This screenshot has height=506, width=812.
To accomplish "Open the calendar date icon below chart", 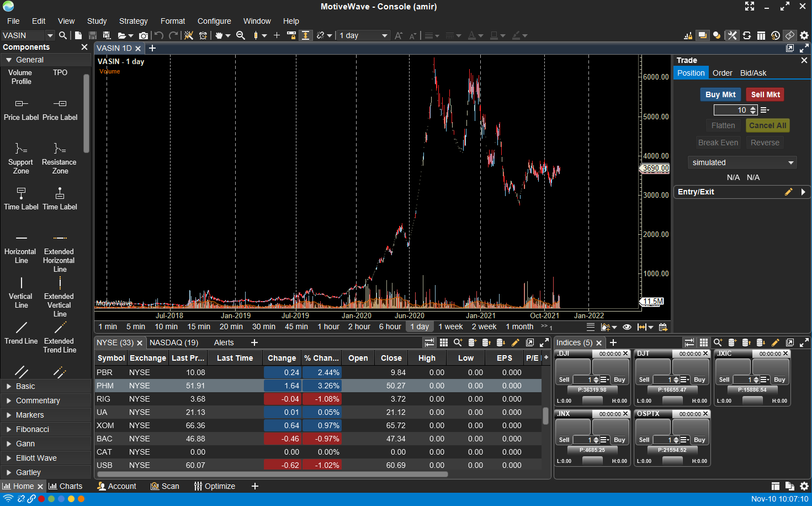I will (663, 327).
